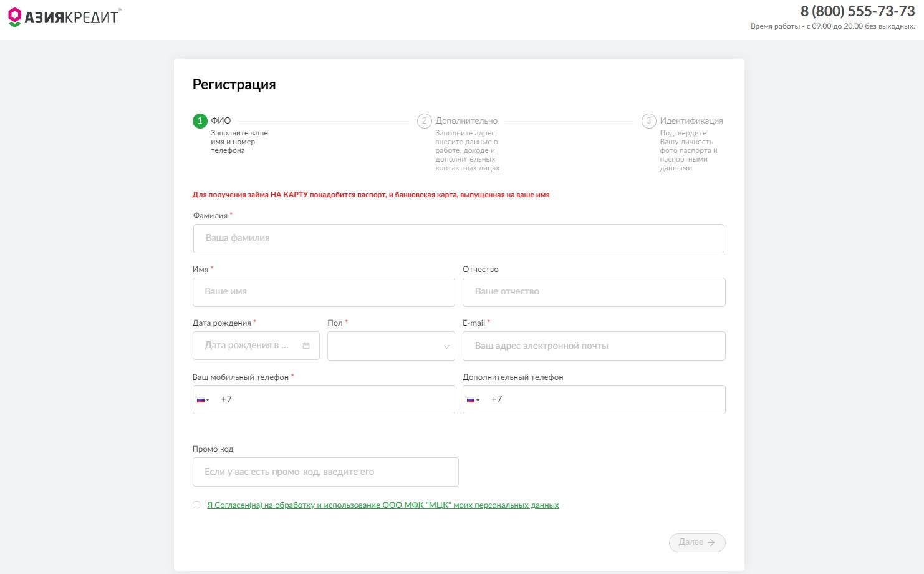Click the step 1 ФИО circle

(x=200, y=121)
